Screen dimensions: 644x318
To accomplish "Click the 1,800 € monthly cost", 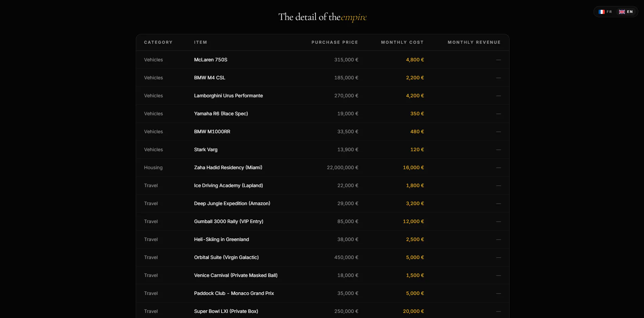I will 415,185.
